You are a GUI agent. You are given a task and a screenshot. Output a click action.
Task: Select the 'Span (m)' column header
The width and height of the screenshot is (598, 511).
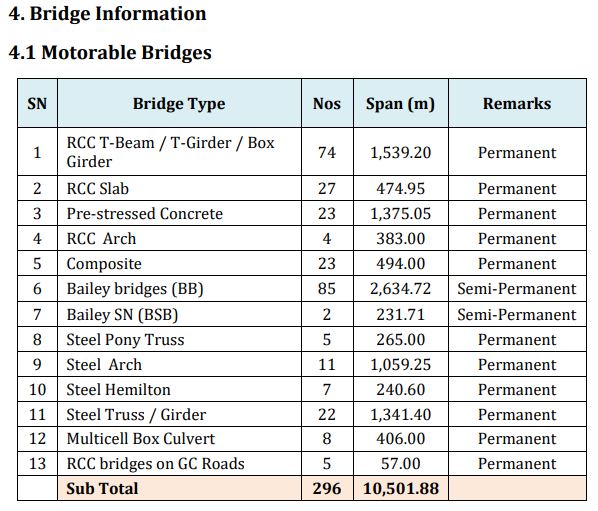pos(400,103)
